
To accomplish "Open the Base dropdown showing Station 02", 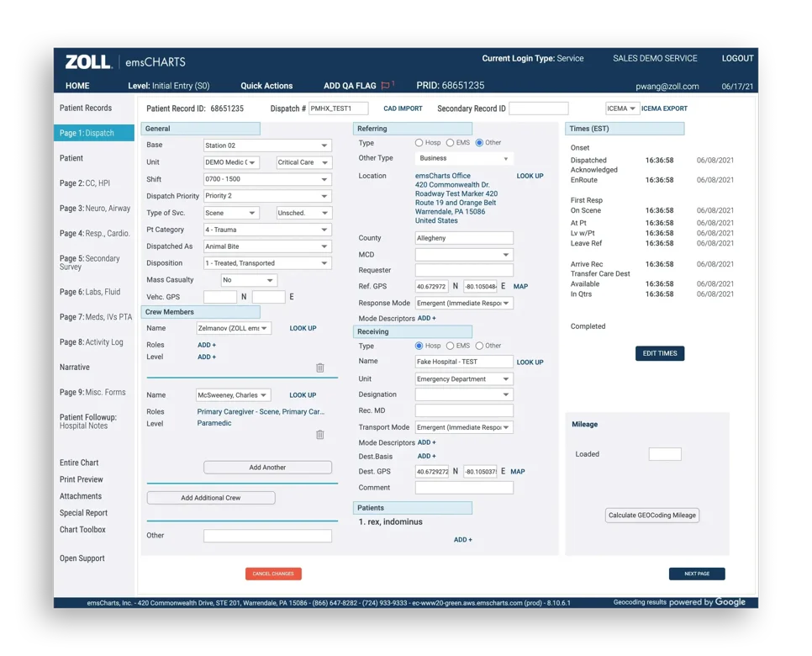I will coord(267,145).
